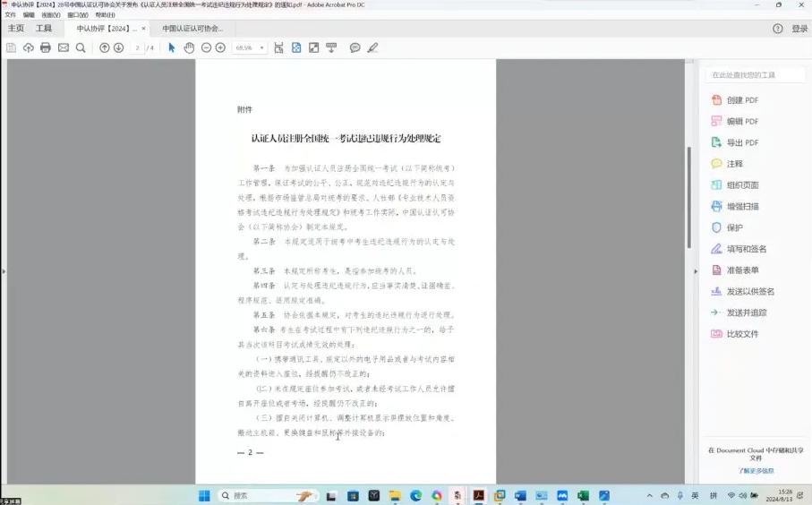Open Create PDF tool
Image resolution: width=812 pixels, height=505 pixels.
[x=735, y=100]
